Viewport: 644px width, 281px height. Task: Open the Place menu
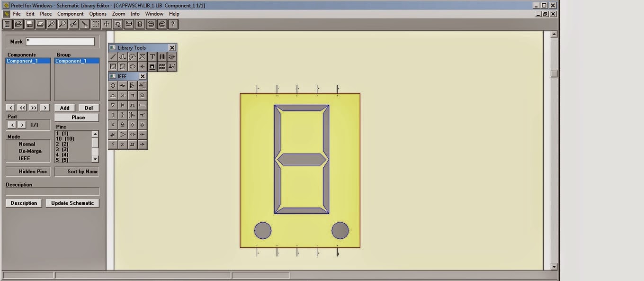46,14
